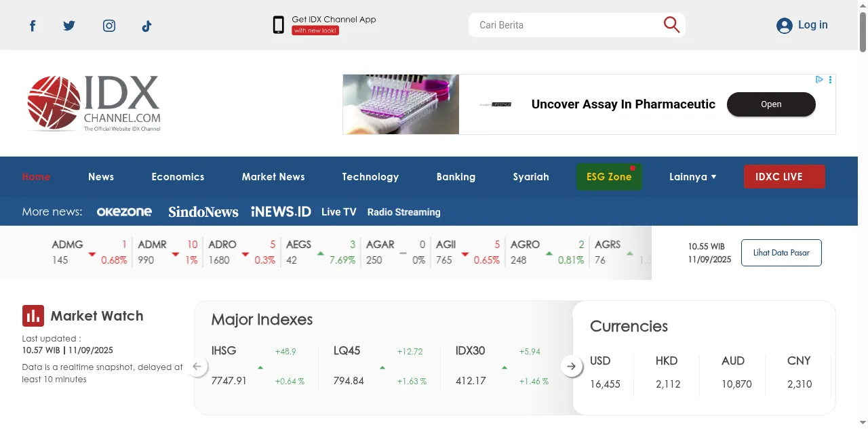This screenshot has width=868, height=429.
Task: Click the ad options dots icon
Action: (x=830, y=79)
